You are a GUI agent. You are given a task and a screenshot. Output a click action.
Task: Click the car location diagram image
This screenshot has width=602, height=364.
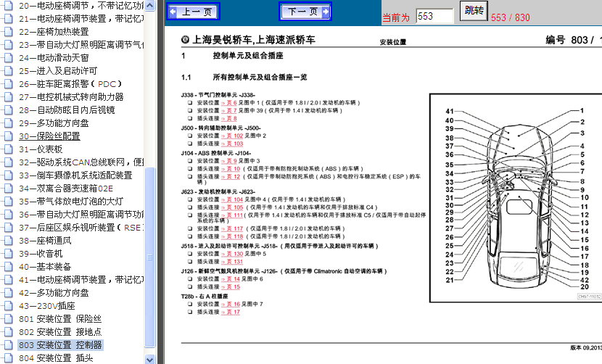[x=516, y=198]
